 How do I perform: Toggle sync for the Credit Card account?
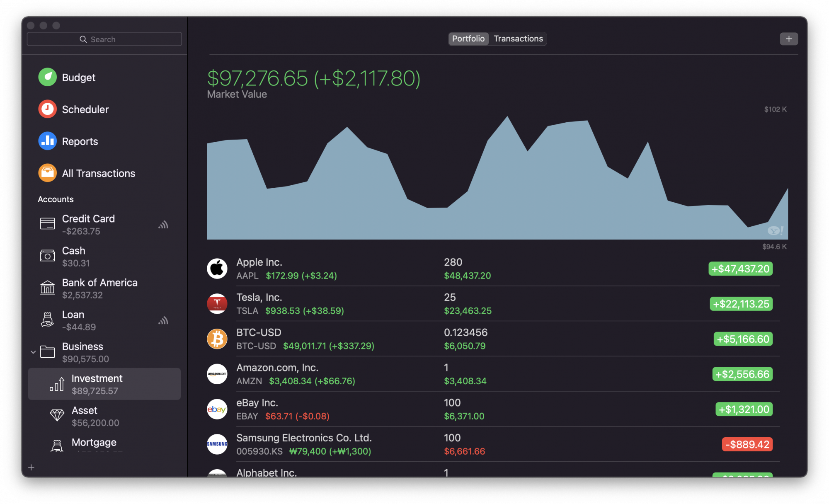point(163,224)
